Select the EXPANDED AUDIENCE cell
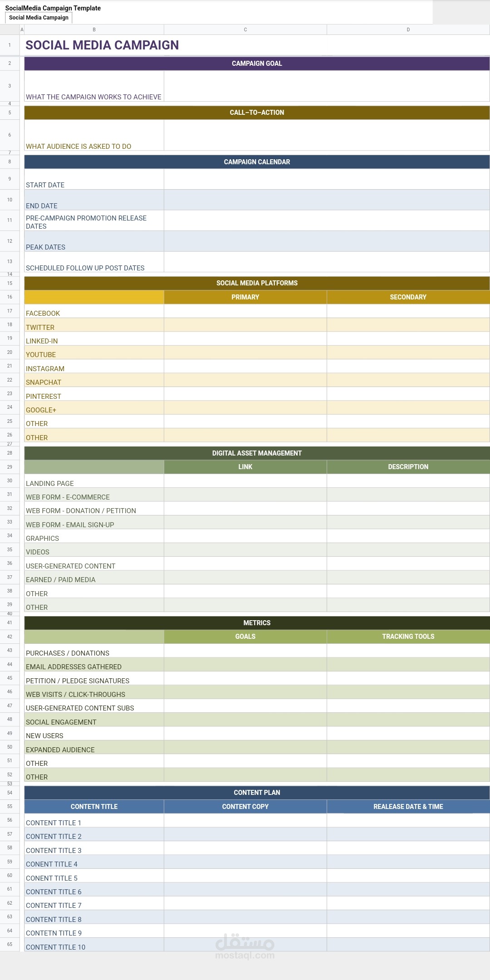Image resolution: width=490 pixels, height=980 pixels. point(94,747)
